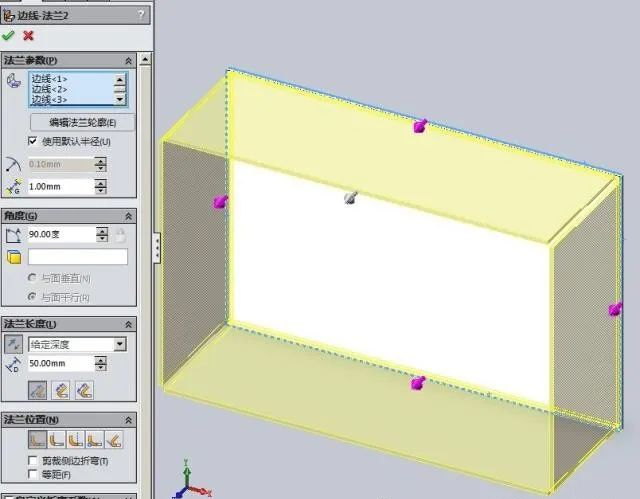Increase the 90.00度 angle value
The image size is (640, 499).
[x=102, y=231]
